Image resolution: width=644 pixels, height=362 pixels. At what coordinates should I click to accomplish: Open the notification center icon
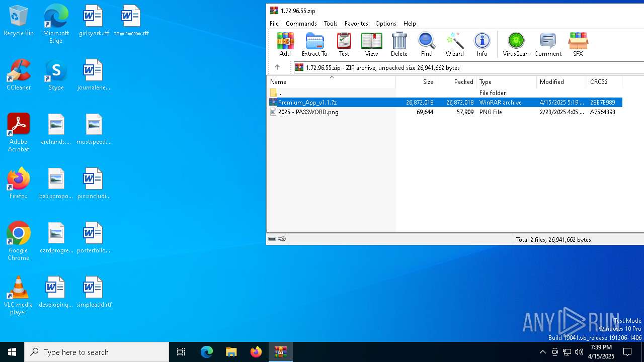[627, 352]
